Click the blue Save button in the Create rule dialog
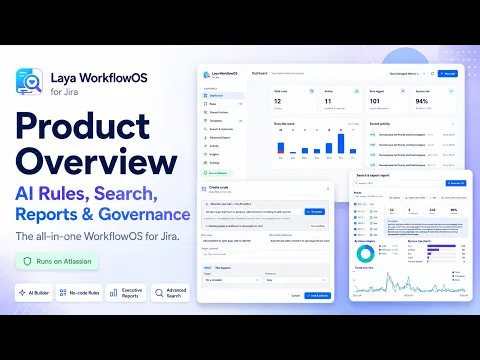This screenshot has width=480, height=360. [x=317, y=296]
